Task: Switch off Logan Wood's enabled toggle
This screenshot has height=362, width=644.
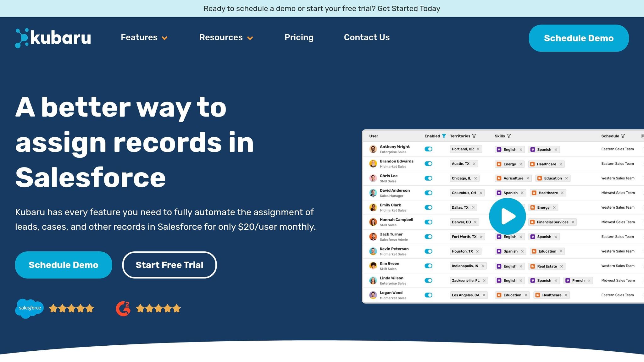Action: click(x=428, y=295)
